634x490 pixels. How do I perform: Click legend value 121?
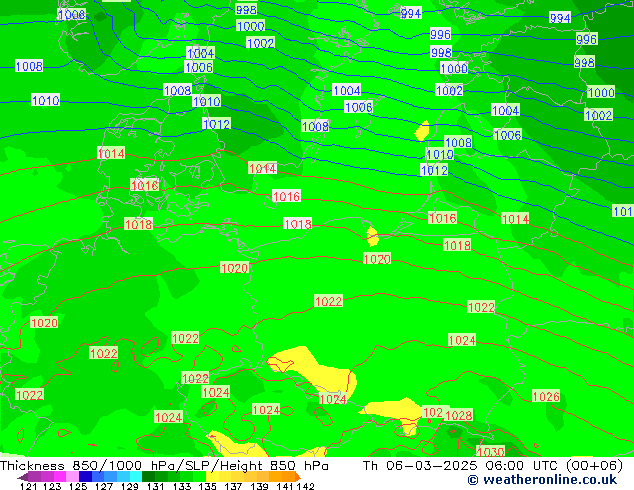click(28, 486)
